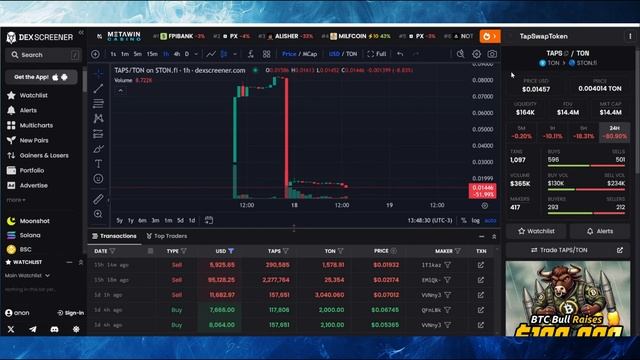This screenshot has width=640, height=360.
Task: Set Alerts in the right panel
Action: 600,231
